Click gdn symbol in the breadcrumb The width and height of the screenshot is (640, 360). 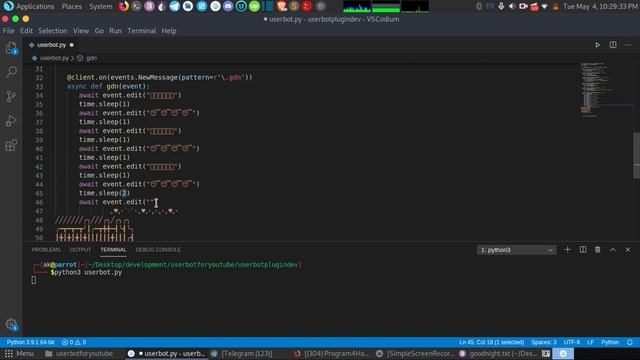(91, 58)
